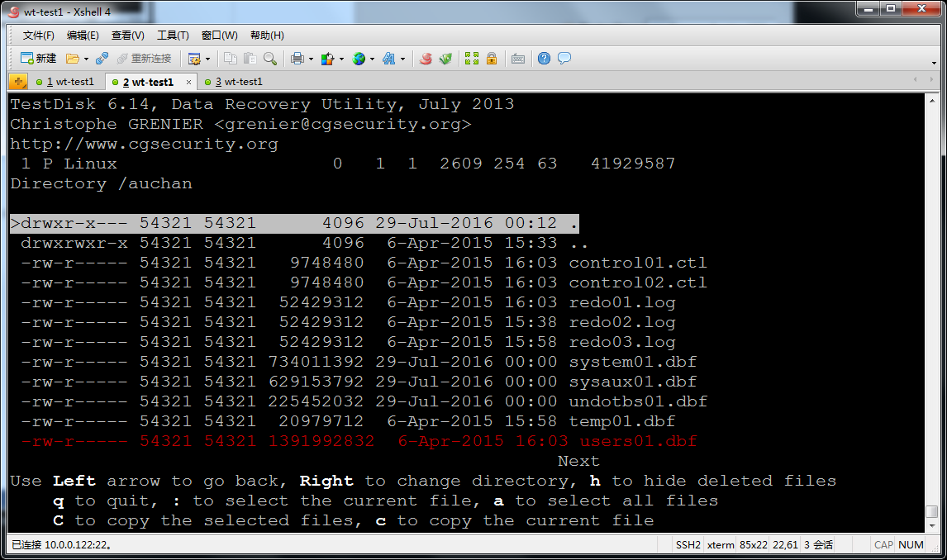This screenshot has width=947, height=560.
Task: Switch to tab 3 wt-test1
Action: click(234, 82)
